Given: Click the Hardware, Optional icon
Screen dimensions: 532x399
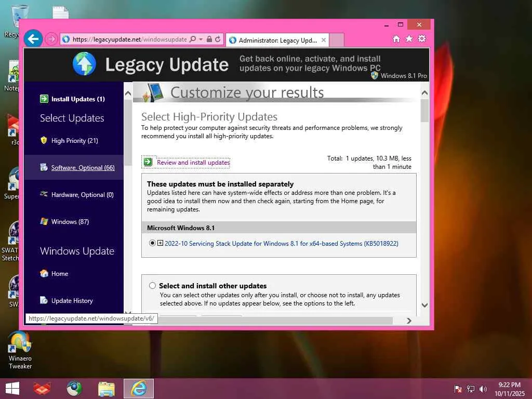Looking at the screenshot, I should pyautogui.click(x=44, y=194).
